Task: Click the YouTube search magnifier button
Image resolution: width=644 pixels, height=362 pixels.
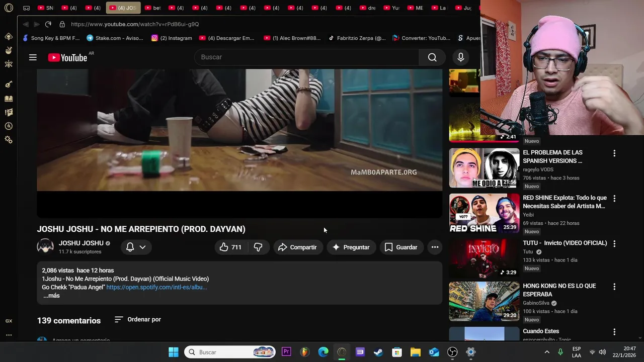Action: [x=432, y=57]
